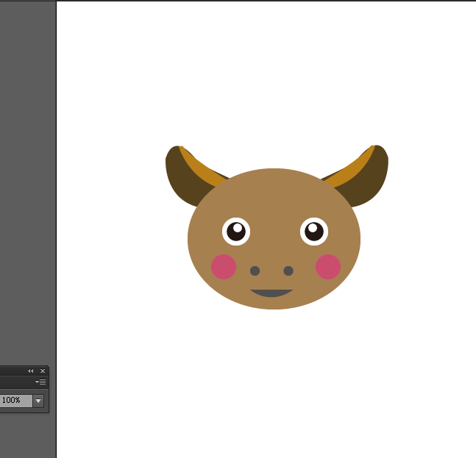Viewport: 476px width, 458px height.
Task: Select the cow's left eye pupil
Action: [236, 232]
